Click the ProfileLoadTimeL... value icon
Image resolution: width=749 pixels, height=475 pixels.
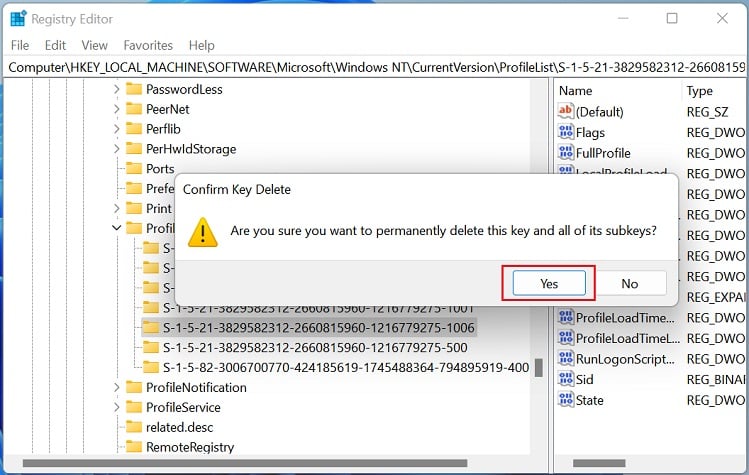pos(566,337)
